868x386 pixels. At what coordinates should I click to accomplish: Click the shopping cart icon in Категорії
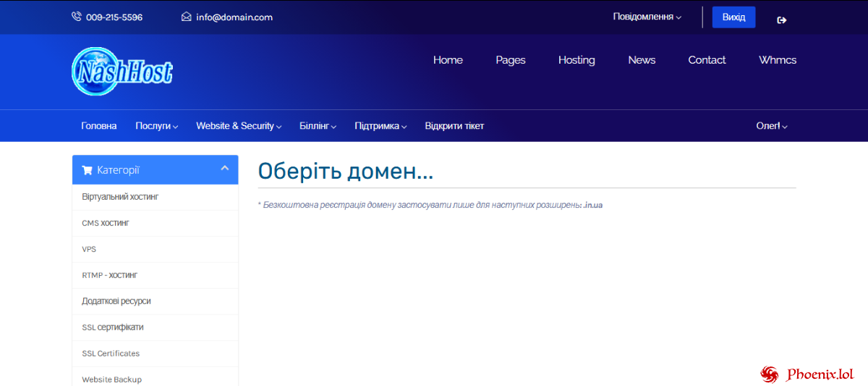[87, 170]
